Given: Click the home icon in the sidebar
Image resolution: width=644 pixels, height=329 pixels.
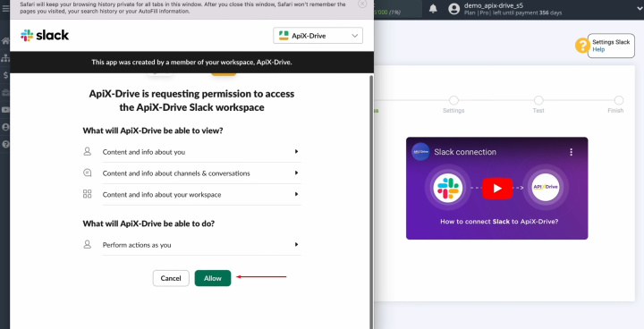Looking at the screenshot, I should (5, 40).
